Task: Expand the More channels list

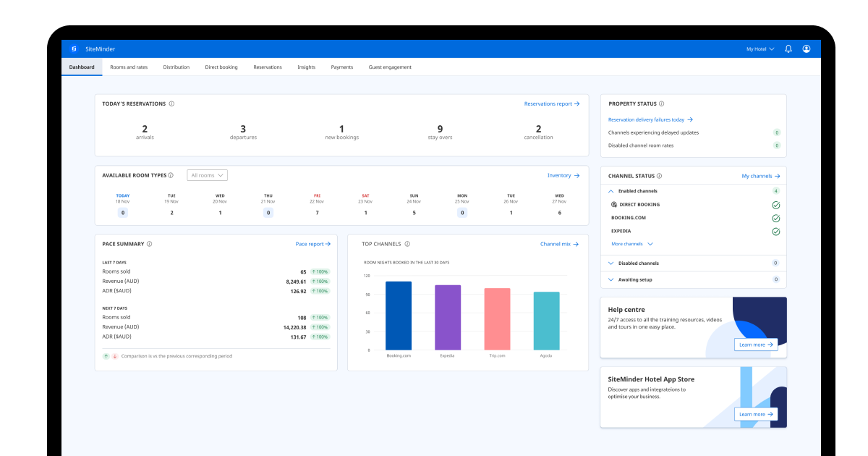Action: pyautogui.click(x=627, y=244)
